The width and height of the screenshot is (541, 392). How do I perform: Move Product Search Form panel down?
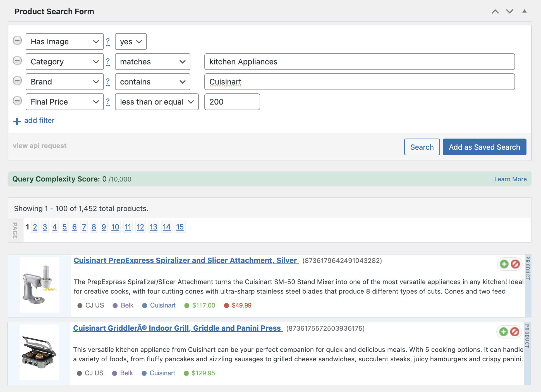510,11
